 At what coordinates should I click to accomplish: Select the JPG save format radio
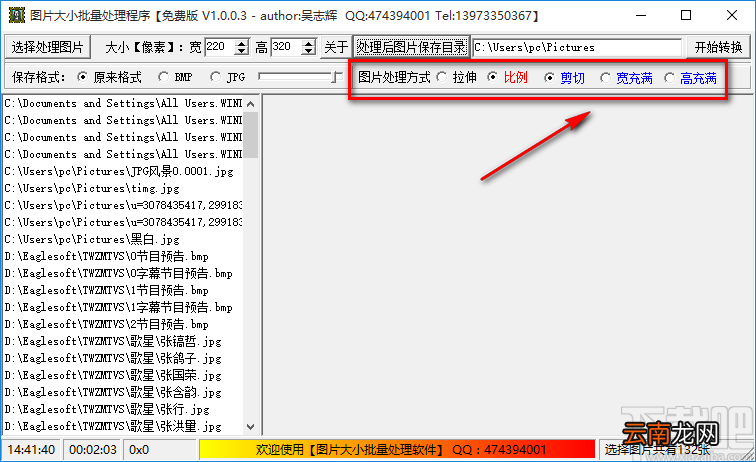pyautogui.click(x=216, y=77)
